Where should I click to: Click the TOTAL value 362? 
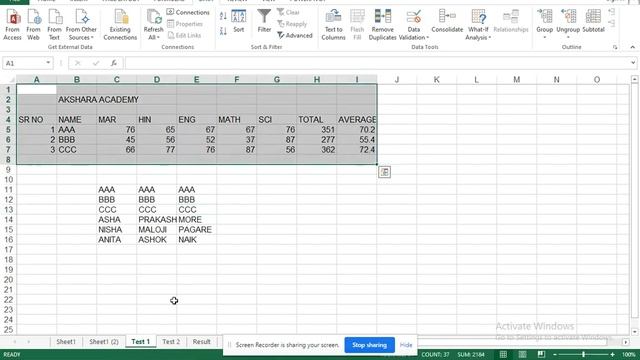click(317, 149)
